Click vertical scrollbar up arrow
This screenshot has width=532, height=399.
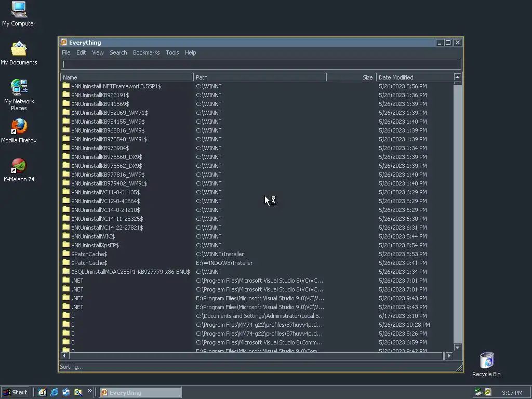click(457, 77)
